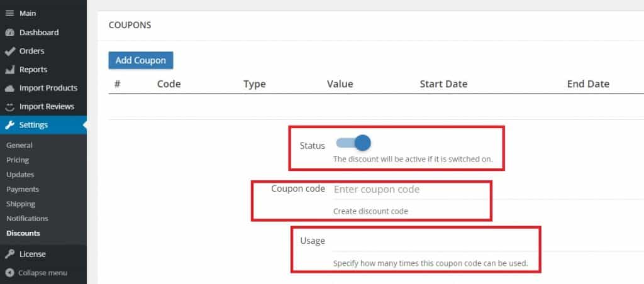Click the Orders checkmark icon

9,52
